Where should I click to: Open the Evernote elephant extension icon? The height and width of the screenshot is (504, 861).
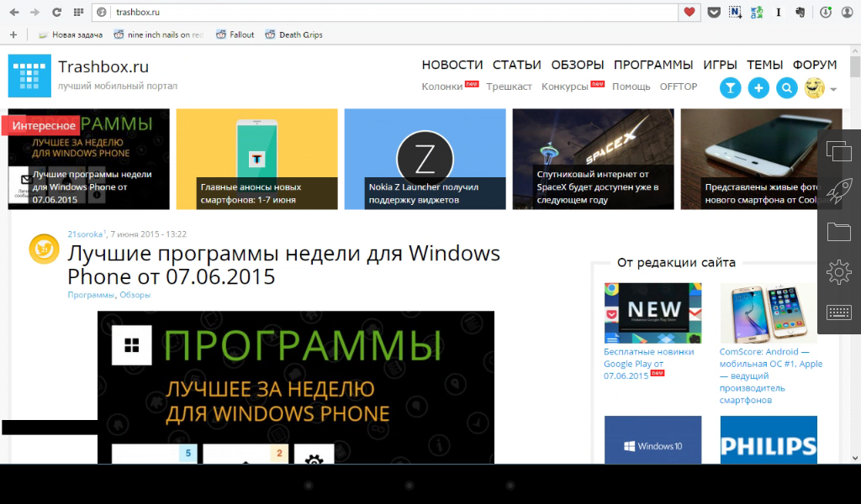(800, 12)
